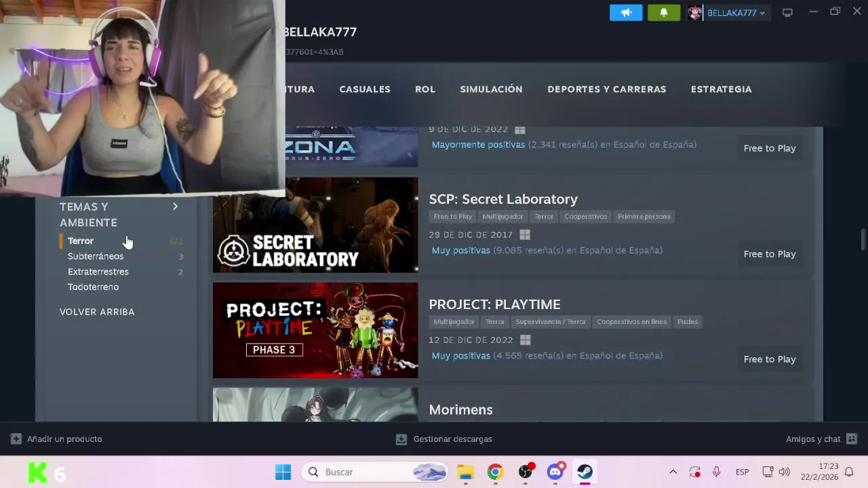Viewport: 868px width, 488px height.
Task: Launch Google Chrome from the taskbar
Action: pyautogui.click(x=495, y=472)
